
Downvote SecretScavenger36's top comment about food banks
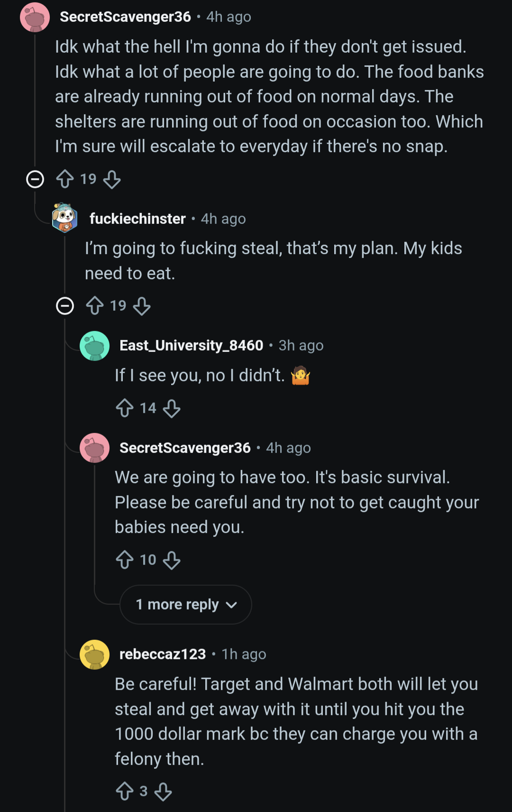[112, 179]
